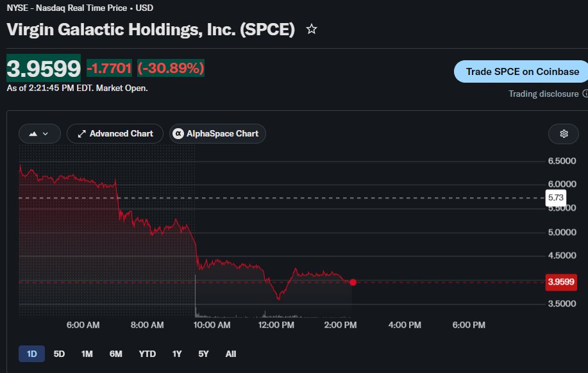The height and width of the screenshot is (373, 588).
Task: Click the Virgin Galactic Holdings, Inc. title
Action: 151,29
